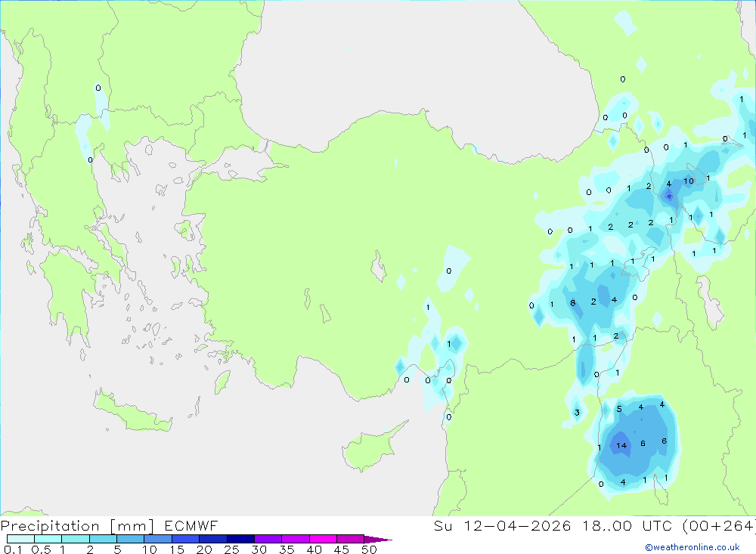Click the '3' precipitation value on the map
Viewport: 756px width, 554px height.
click(x=577, y=413)
